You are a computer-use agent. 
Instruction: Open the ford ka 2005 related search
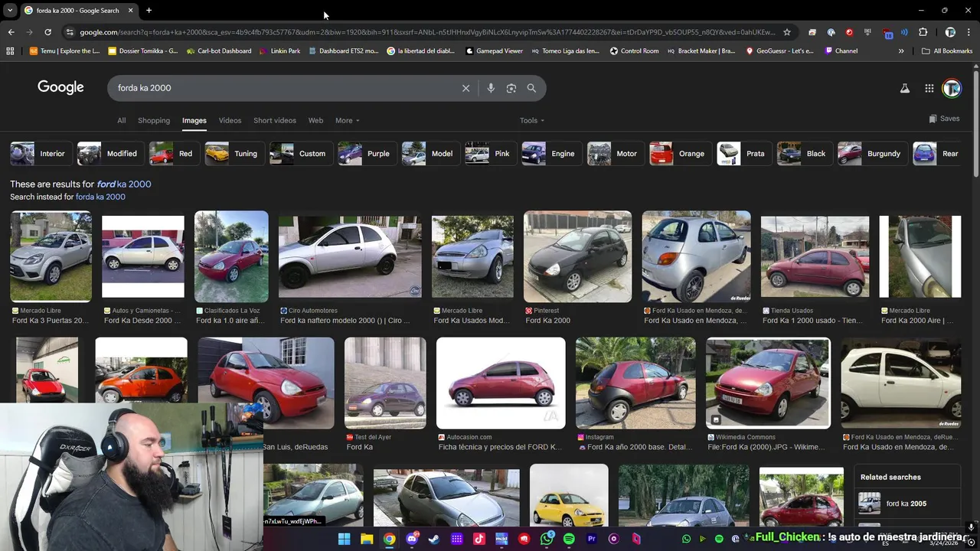tap(906, 504)
